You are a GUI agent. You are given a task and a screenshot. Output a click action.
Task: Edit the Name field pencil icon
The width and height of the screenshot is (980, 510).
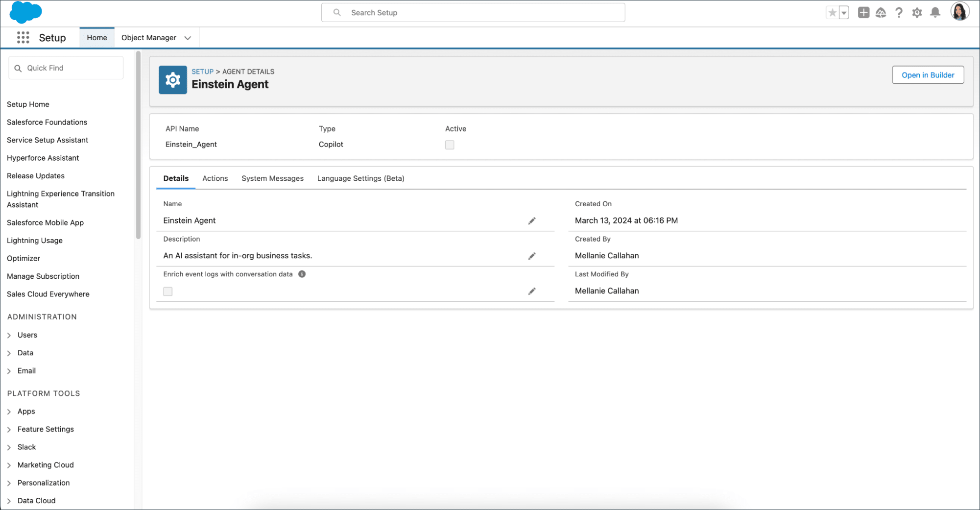pyautogui.click(x=532, y=221)
